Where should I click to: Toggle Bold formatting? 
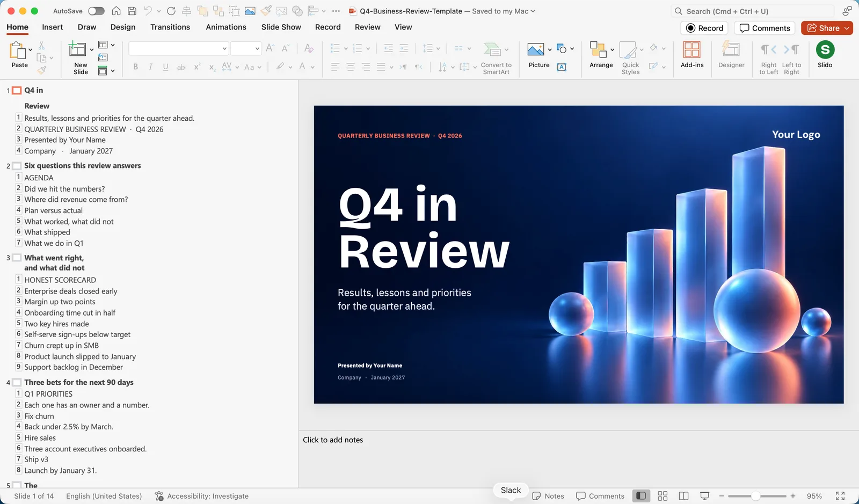pos(135,67)
